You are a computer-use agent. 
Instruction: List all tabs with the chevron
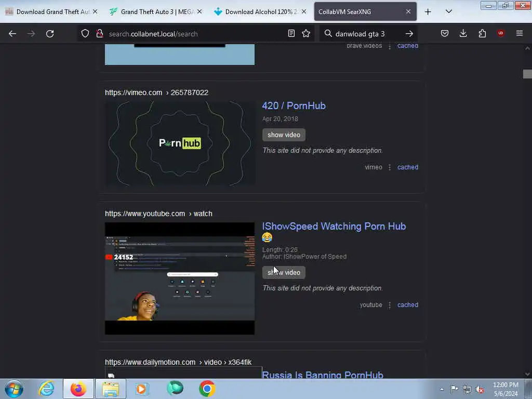pos(448,11)
